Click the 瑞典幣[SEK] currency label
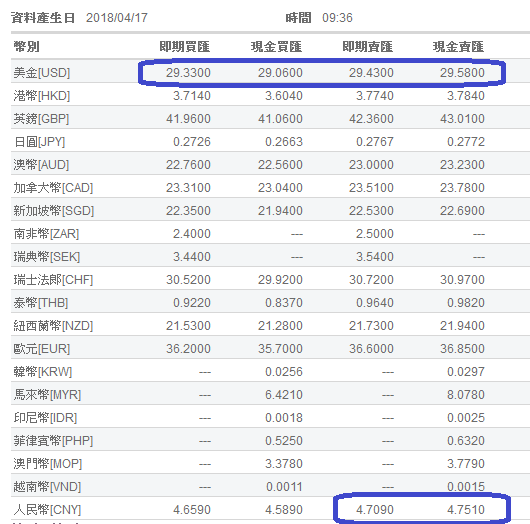The height and width of the screenshot is (524, 530). [47, 257]
